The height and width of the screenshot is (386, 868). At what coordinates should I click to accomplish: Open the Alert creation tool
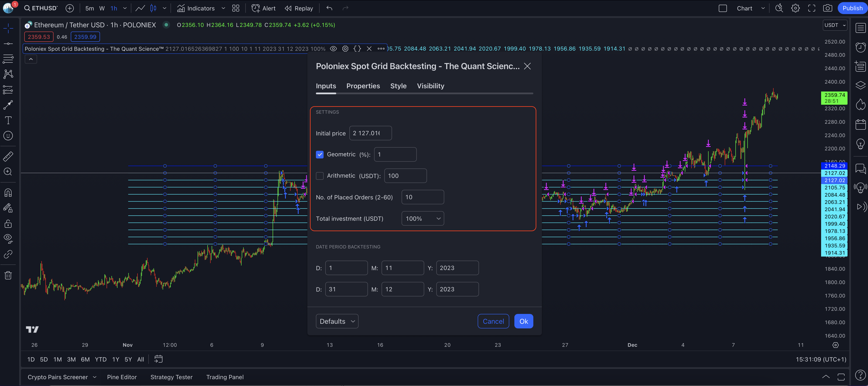tap(263, 8)
